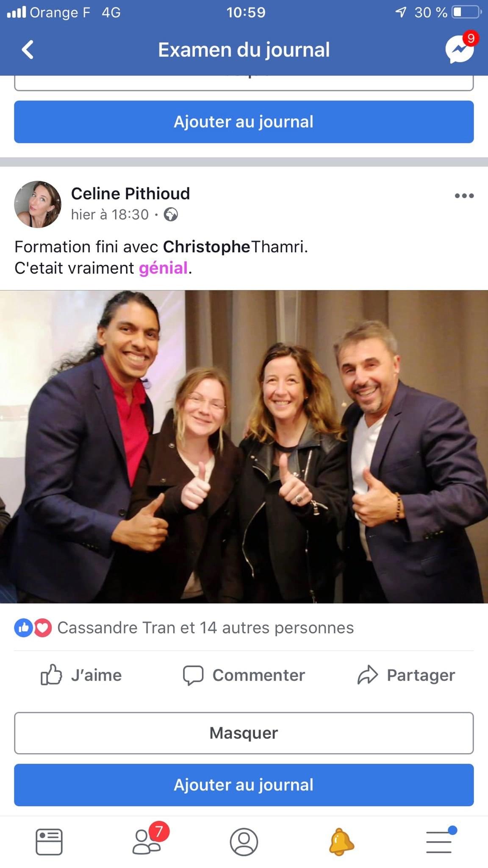View the group thumbs-up photo
Viewport: 488px width, 868px height.
coord(244,446)
